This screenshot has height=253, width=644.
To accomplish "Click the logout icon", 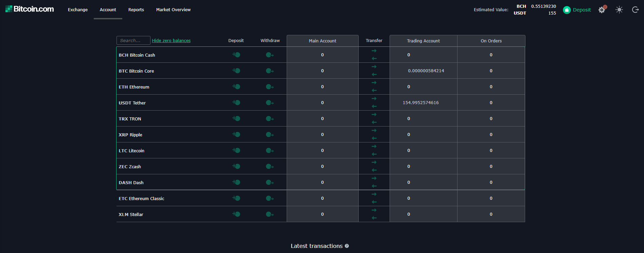I will tap(635, 10).
